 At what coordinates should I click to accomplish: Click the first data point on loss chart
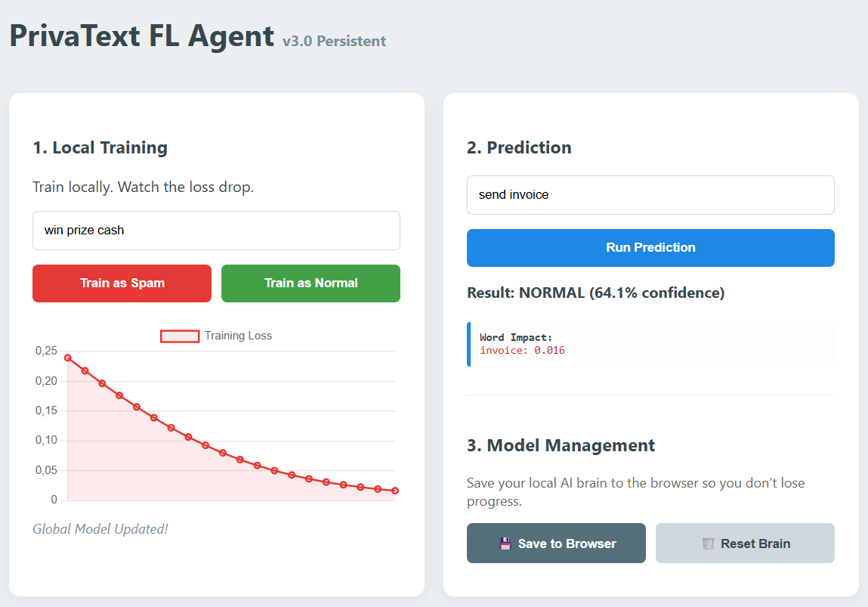point(68,358)
